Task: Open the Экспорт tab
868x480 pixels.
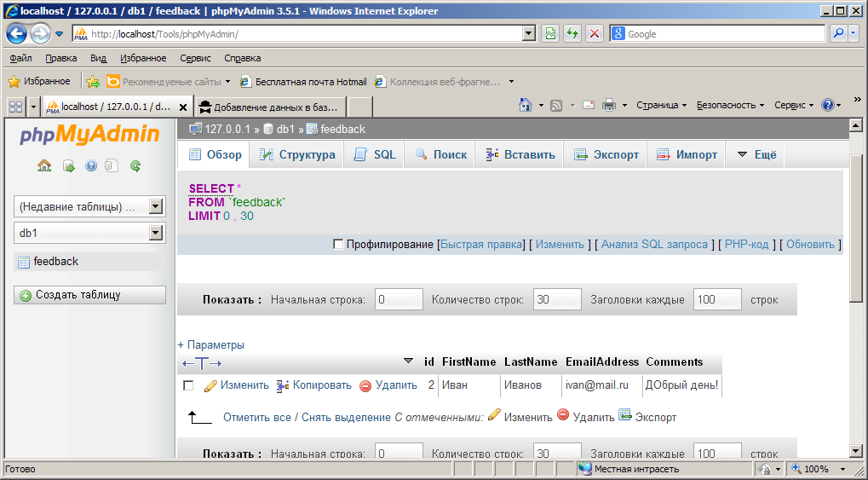Action: (606, 154)
